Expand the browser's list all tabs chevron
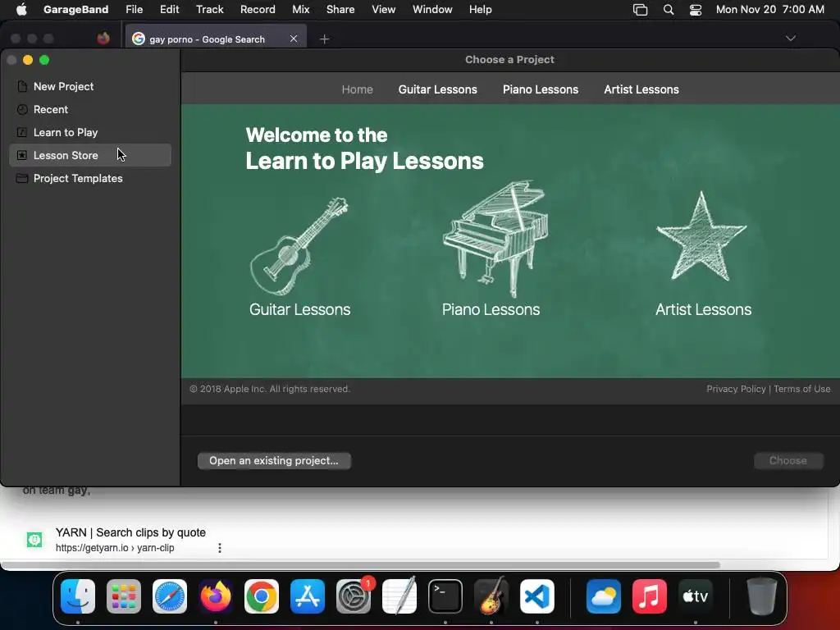840x630 pixels. point(790,39)
